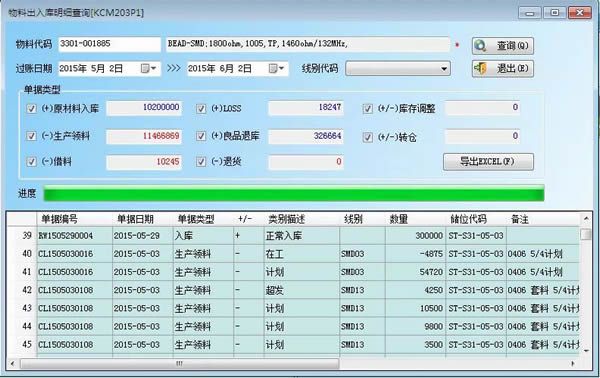Maximize the KCM203P1 window
The width and height of the screenshot is (600, 378).
(554, 13)
